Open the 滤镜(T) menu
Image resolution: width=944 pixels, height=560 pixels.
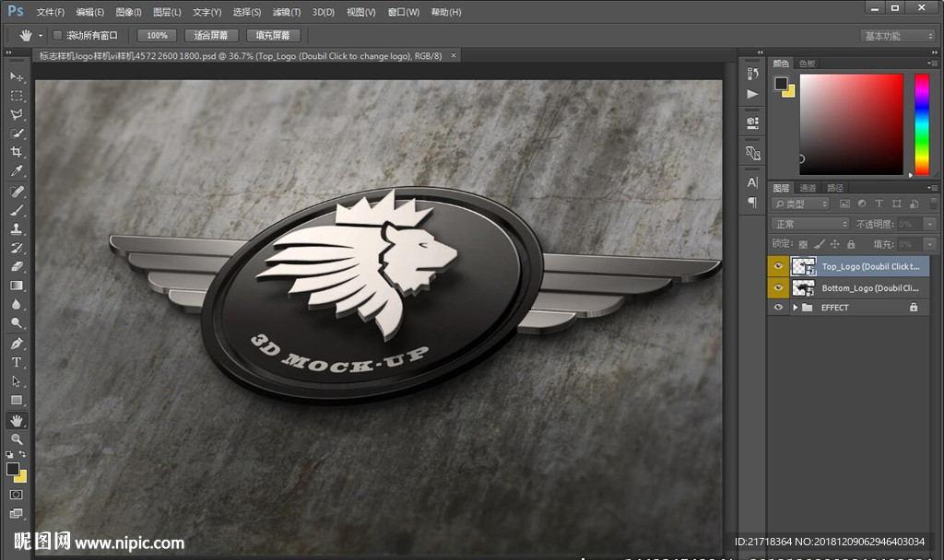[x=286, y=12]
